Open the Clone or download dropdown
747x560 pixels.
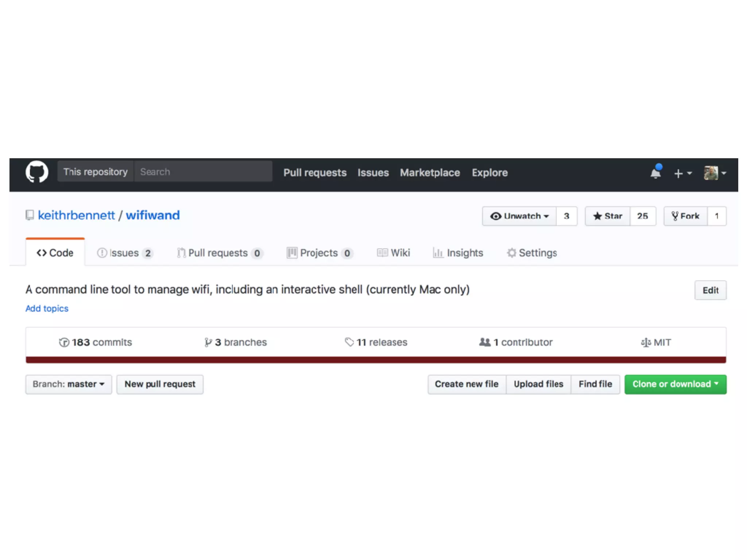click(675, 384)
